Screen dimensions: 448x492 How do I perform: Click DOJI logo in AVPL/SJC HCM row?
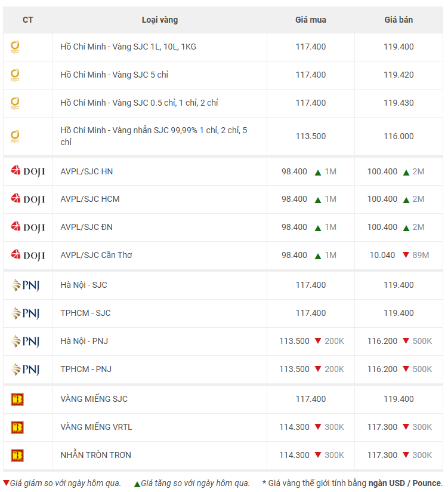(x=27, y=199)
